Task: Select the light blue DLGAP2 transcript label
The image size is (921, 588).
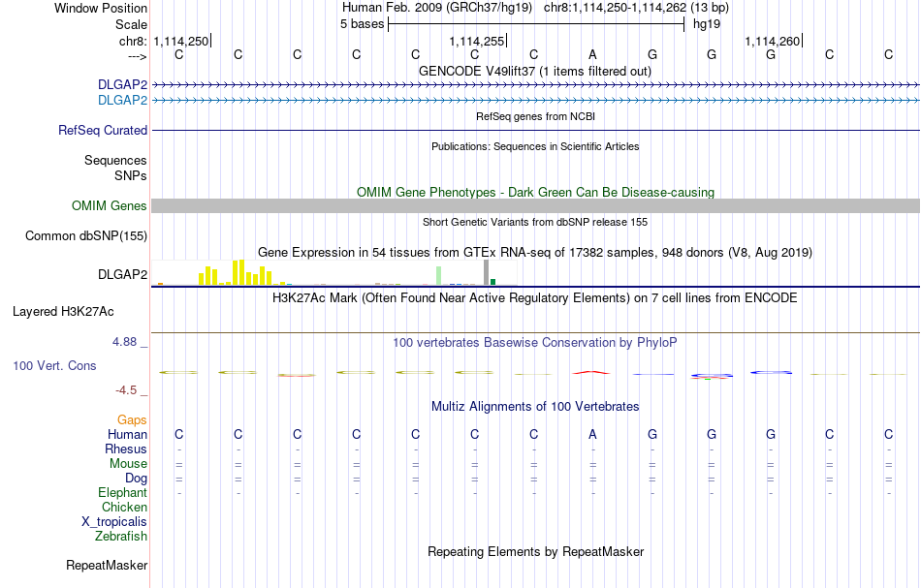Action: coord(122,101)
